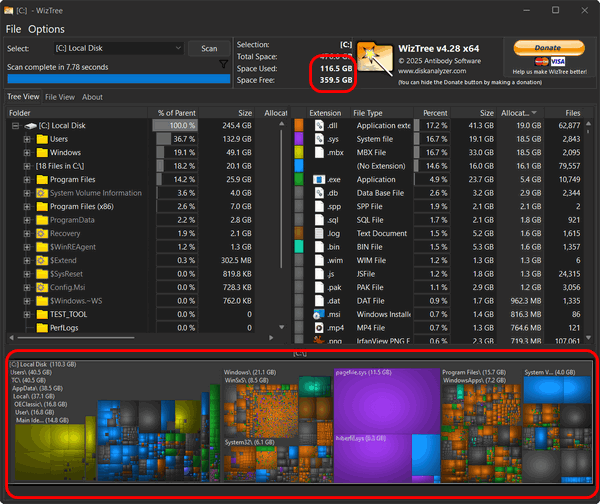Expand the ProgramData folder node
Viewport: 600px width, 504px height.
tap(27, 220)
